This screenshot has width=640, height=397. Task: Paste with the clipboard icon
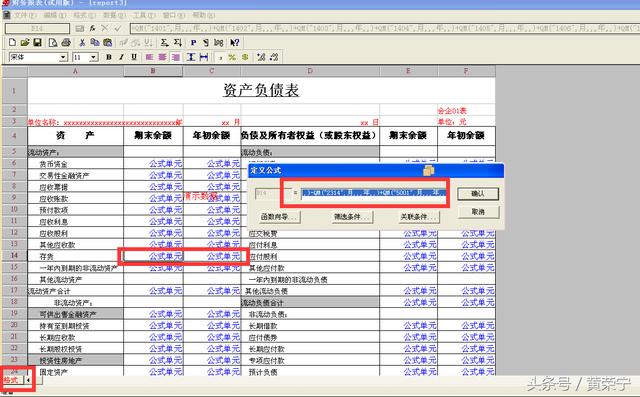click(x=107, y=42)
